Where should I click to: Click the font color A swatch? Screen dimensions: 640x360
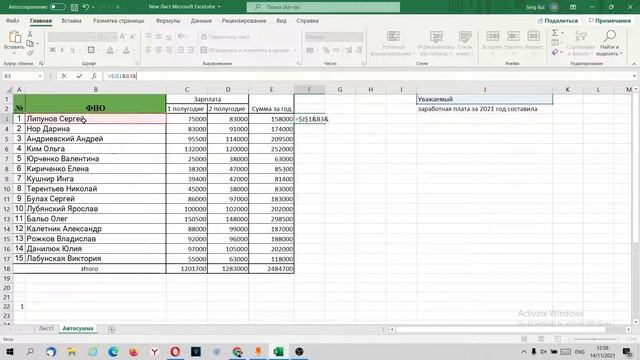click(x=126, y=50)
